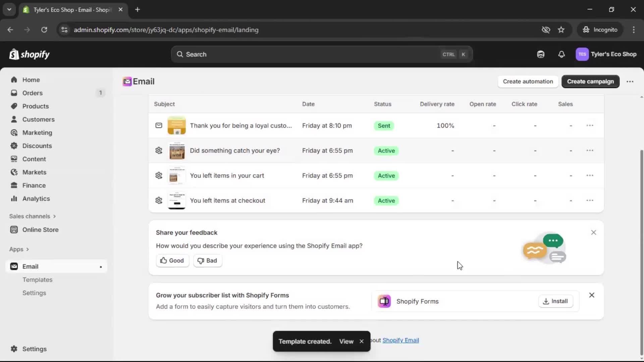Open the Shopify Email link

(401, 340)
